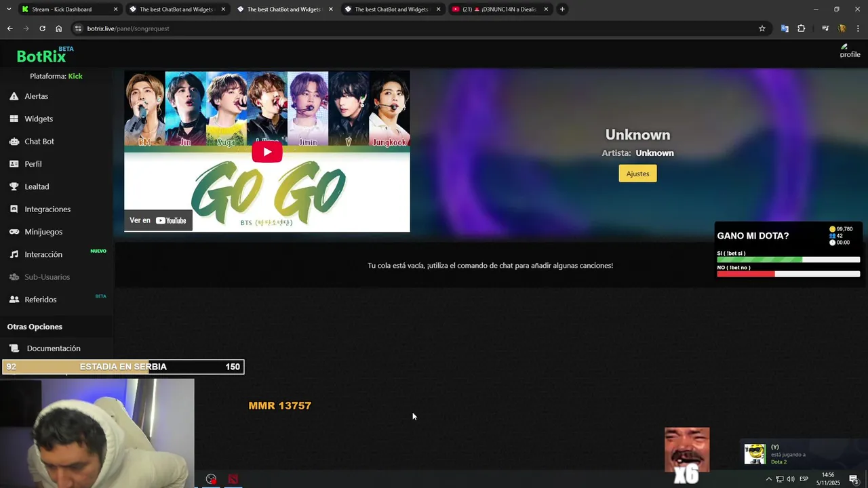Click the Plataforma: Kick label
The image size is (868, 488).
(56, 76)
